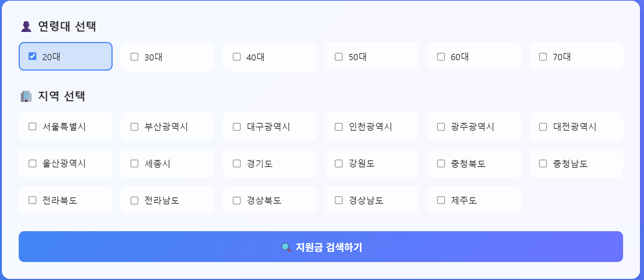Click the building icon beside 지역 선택
This screenshot has width=644, height=280.
(x=25, y=96)
